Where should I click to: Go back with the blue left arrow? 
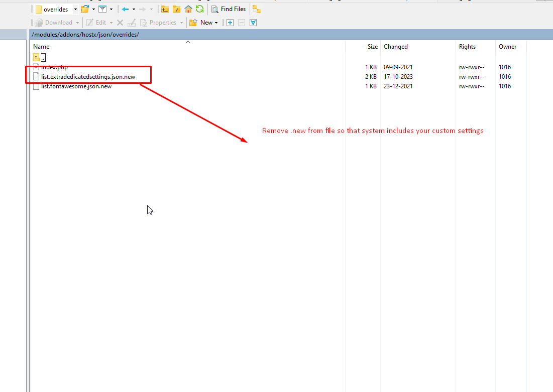[125, 9]
